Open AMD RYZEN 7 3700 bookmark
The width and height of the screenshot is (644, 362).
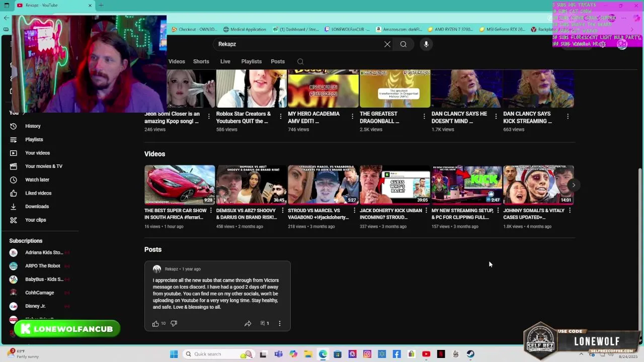point(450,29)
